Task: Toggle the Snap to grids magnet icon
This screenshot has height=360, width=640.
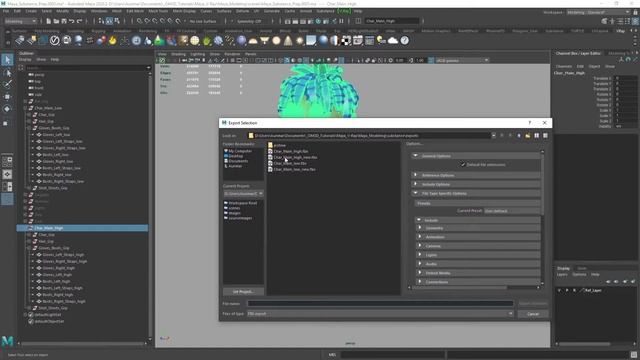Action: 139,21
